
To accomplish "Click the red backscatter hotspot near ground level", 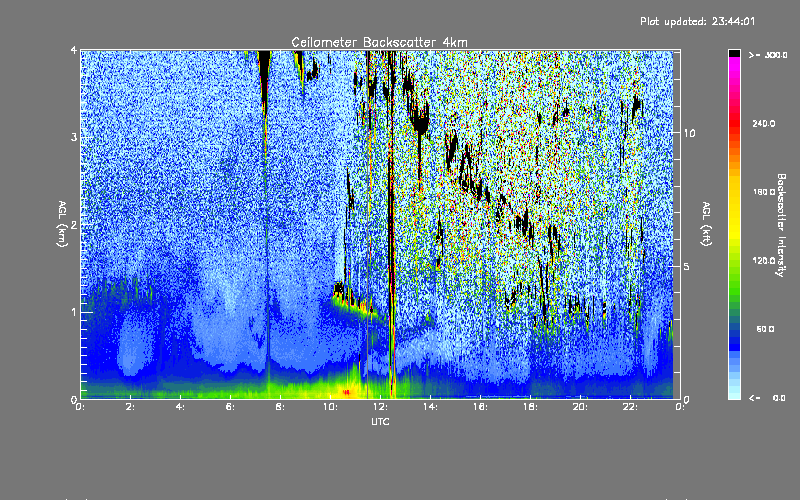I will coord(346,392).
